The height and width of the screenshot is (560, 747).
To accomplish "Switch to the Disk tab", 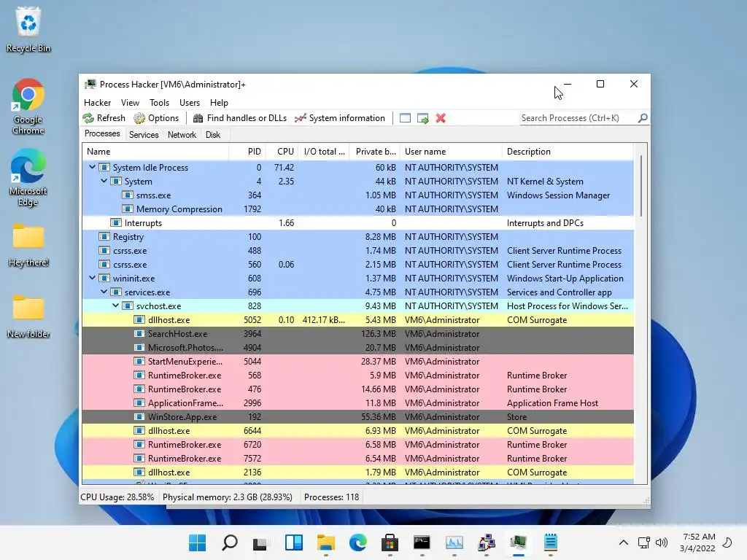I will point(213,135).
